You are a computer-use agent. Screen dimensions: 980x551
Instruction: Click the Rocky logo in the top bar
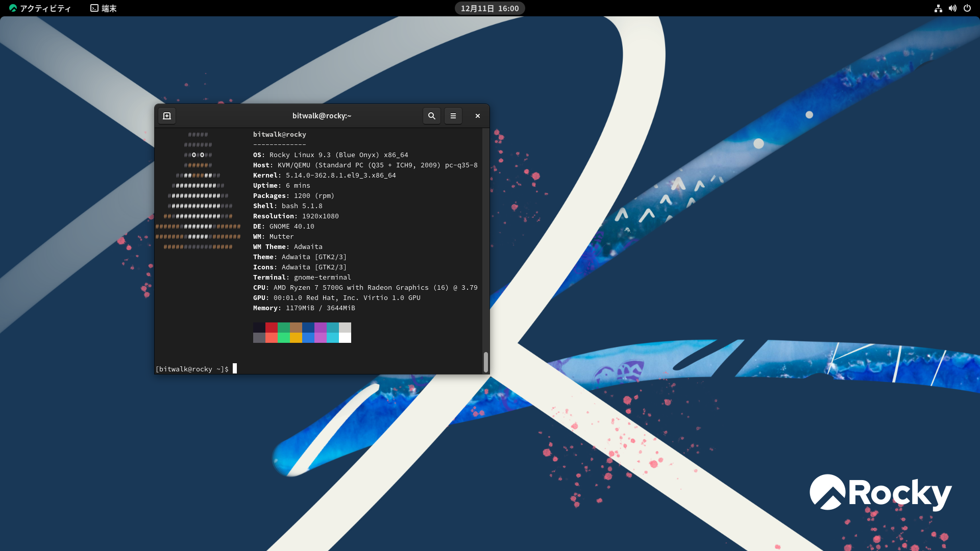(13, 8)
